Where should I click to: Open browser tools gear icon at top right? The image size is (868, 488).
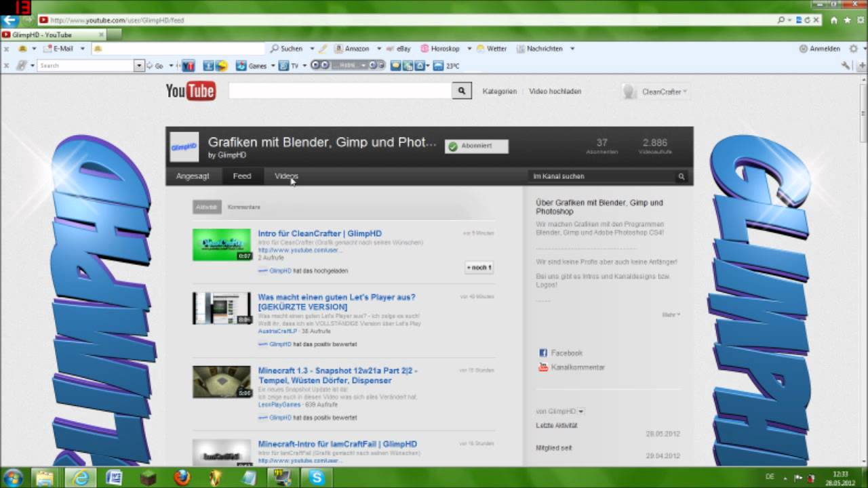[859, 20]
